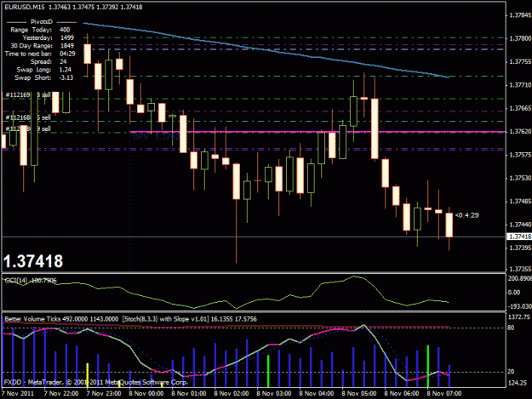Click the 1372.75 volume scale label
532x399 pixels.
coord(518,317)
